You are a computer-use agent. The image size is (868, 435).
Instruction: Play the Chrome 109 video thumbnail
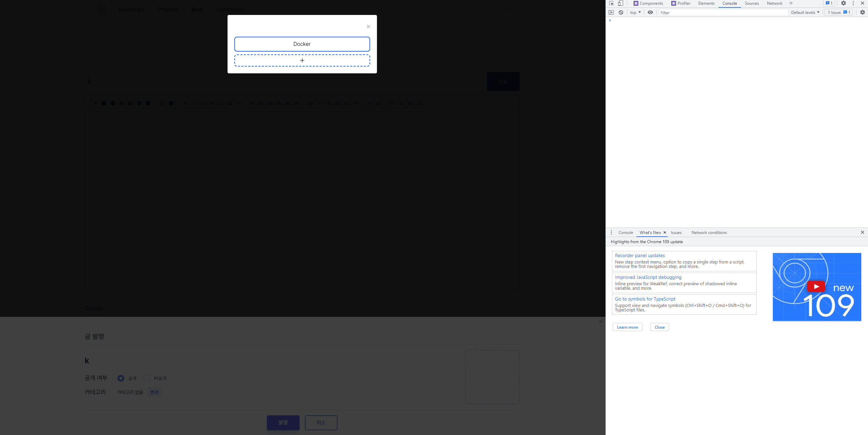[816, 287]
